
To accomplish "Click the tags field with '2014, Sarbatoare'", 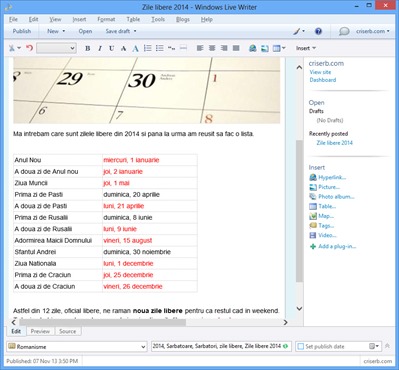I will click(x=221, y=346).
